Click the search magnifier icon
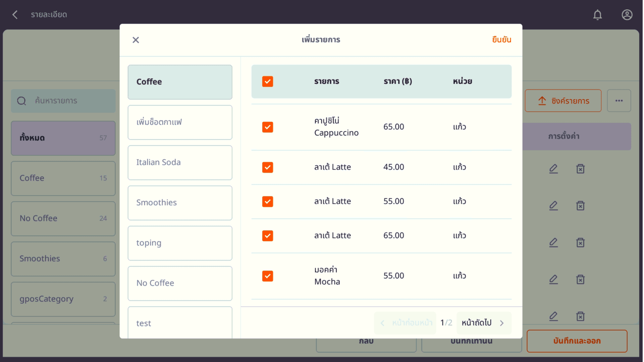Viewport: 644px width, 362px height. pyautogui.click(x=21, y=101)
